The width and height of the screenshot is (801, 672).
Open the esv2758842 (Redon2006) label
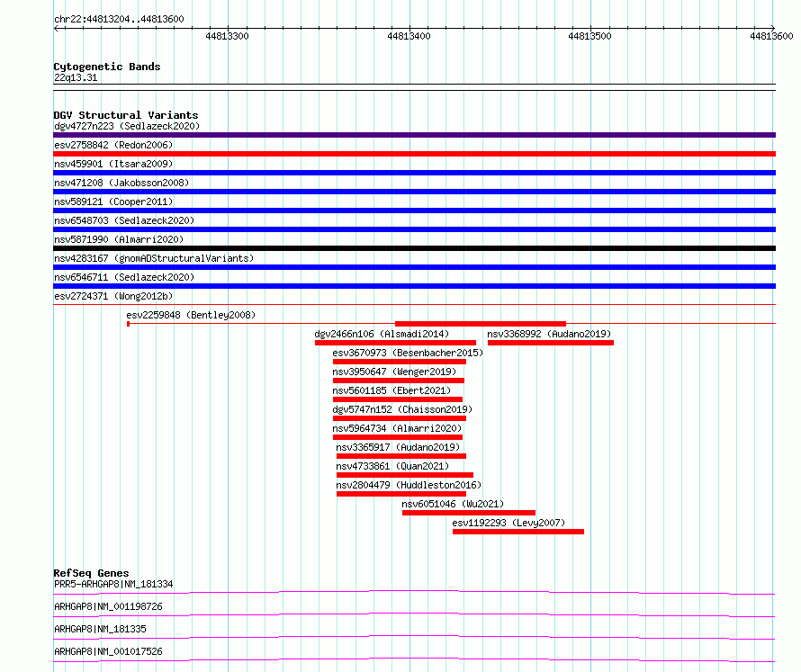113,145
